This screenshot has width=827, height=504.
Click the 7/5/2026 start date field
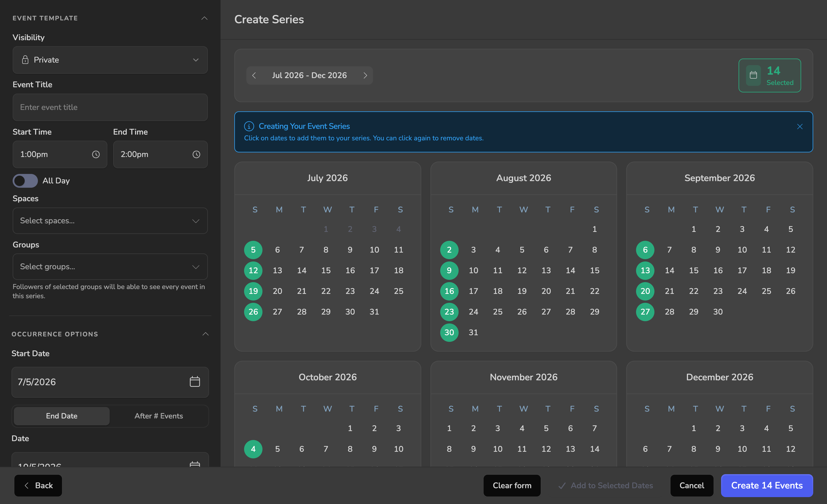coord(110,382)
